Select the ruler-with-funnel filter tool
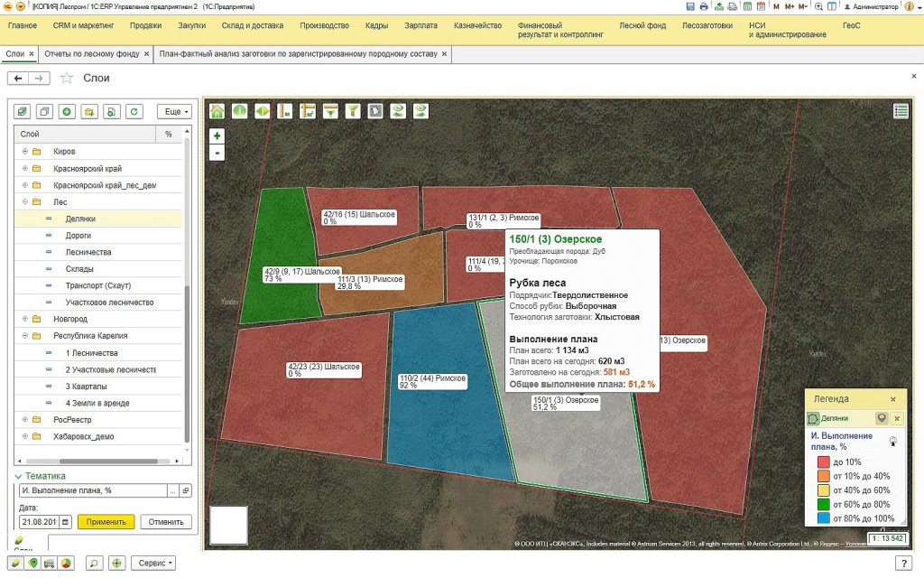The height and width of the screenshot is (578, 924). [330, 111]
